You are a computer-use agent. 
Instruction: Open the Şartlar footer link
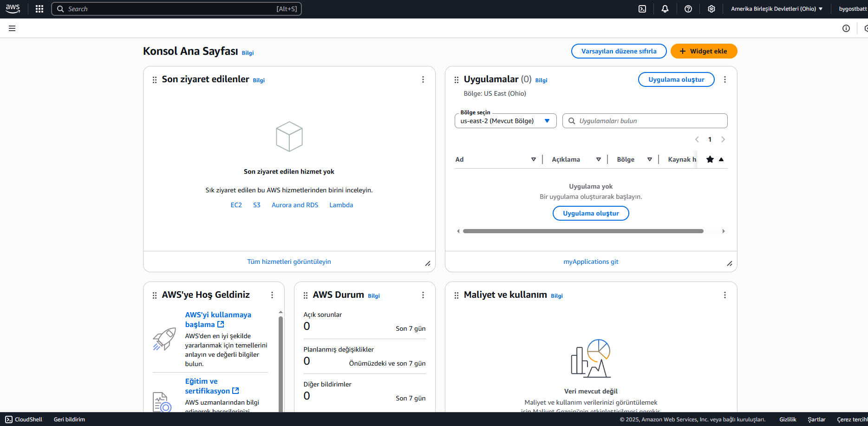(816, 419)
